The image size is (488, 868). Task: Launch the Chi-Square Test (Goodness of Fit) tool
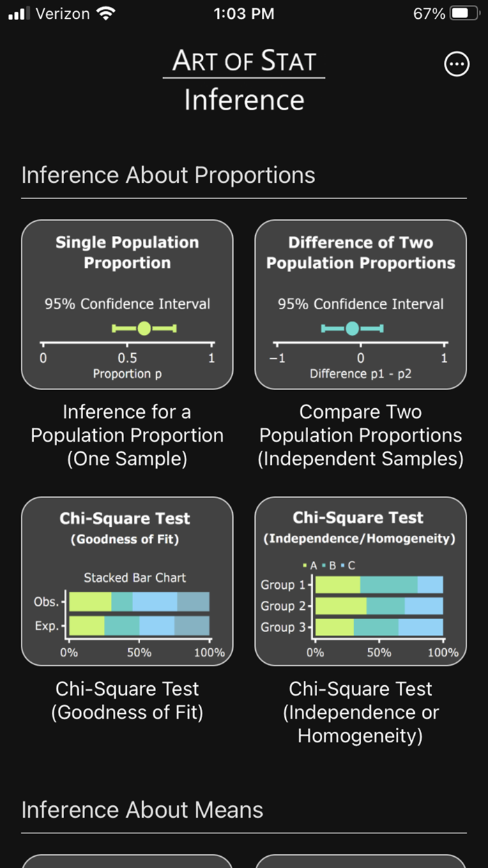pyautogui.click(x=127, y=581)
